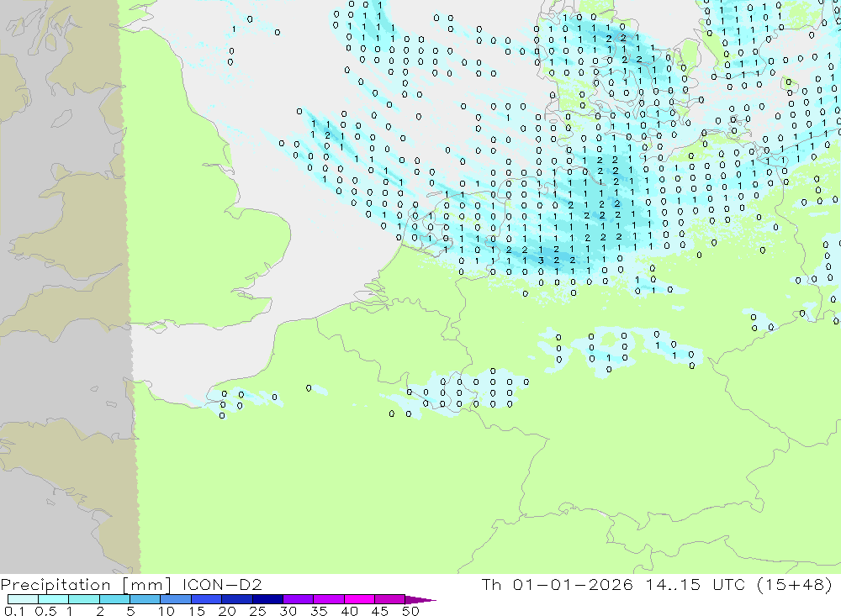Viewport: 841px width, 616px height.
Task: Click the 5–10 mm legend color swatch
Action: [x=145, y=599]
